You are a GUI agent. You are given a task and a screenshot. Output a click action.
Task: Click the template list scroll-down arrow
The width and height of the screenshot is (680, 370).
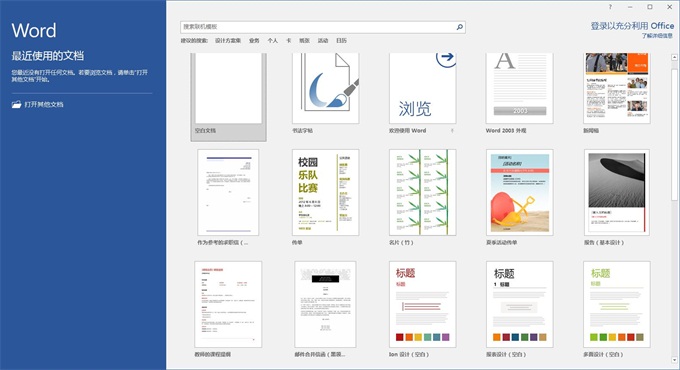674,360
